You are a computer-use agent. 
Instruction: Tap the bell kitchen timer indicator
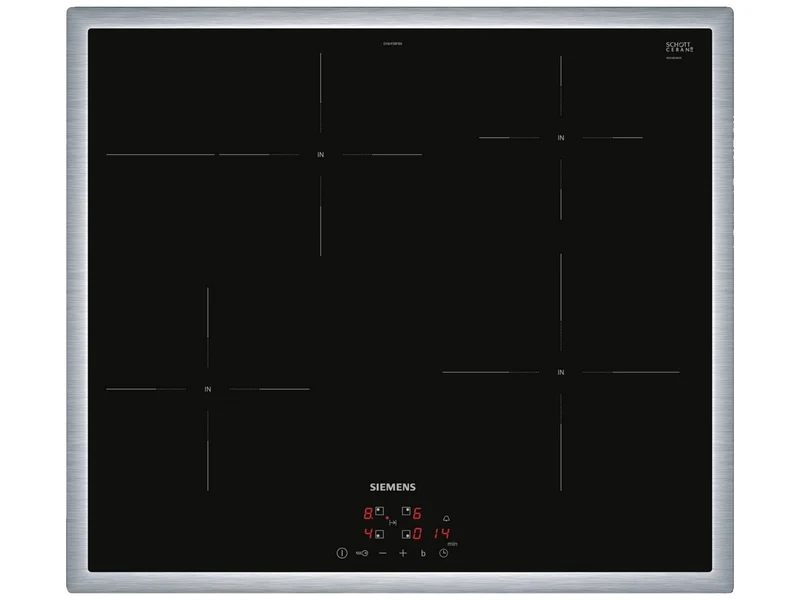coord(446,518)
